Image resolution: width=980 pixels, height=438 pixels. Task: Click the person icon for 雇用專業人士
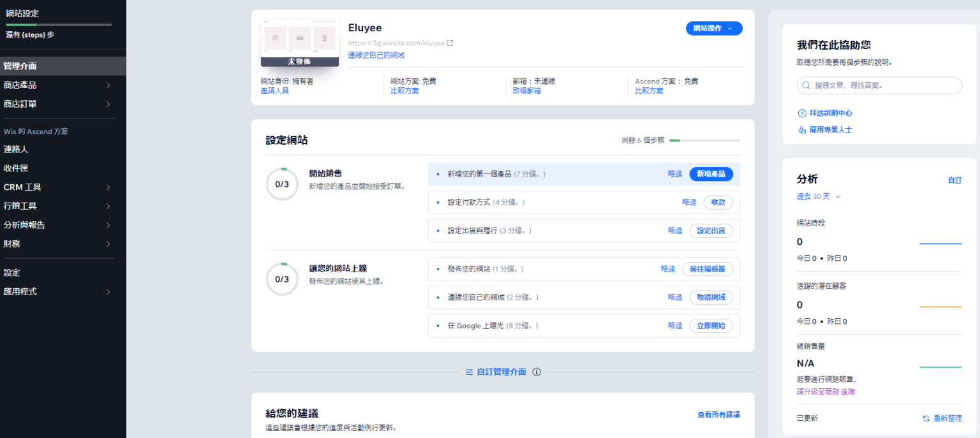[802, 130]
